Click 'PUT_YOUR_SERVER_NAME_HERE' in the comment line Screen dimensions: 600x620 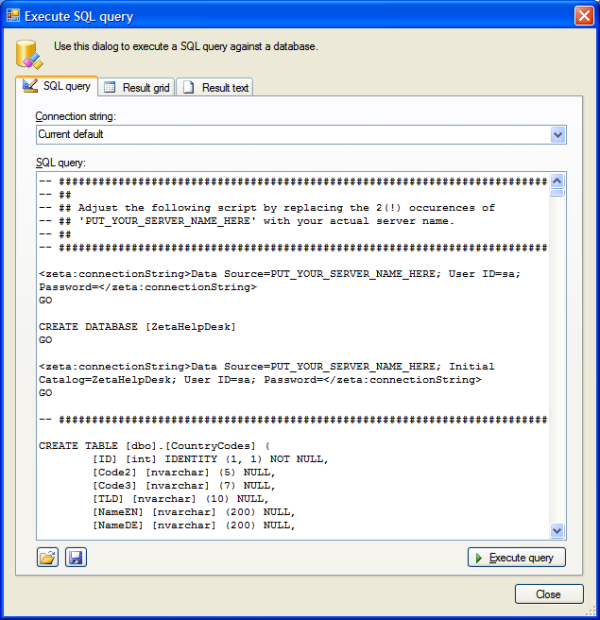pos(168,221)
